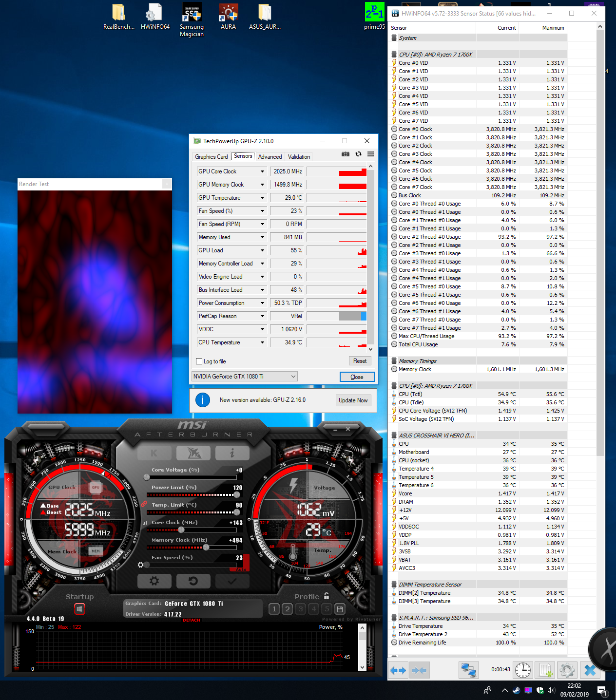Click GPU-Z Reset button

click(x=360, y=361)
